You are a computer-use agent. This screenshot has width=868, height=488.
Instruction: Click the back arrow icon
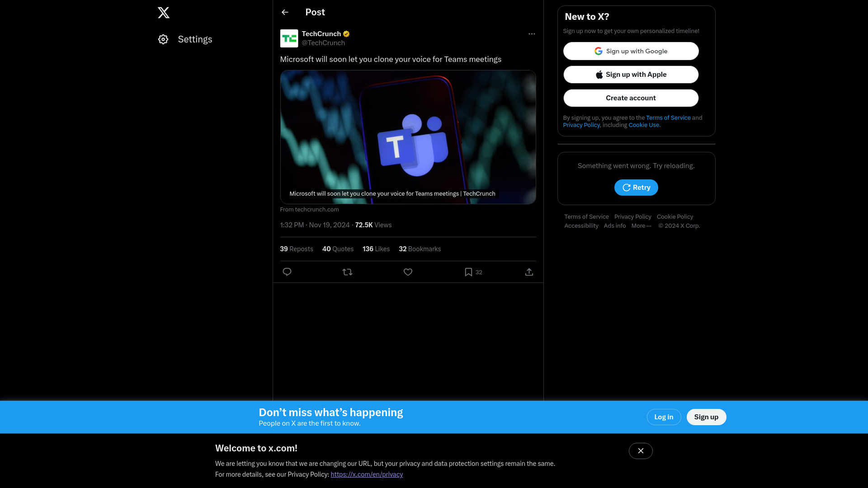[284, 12]
